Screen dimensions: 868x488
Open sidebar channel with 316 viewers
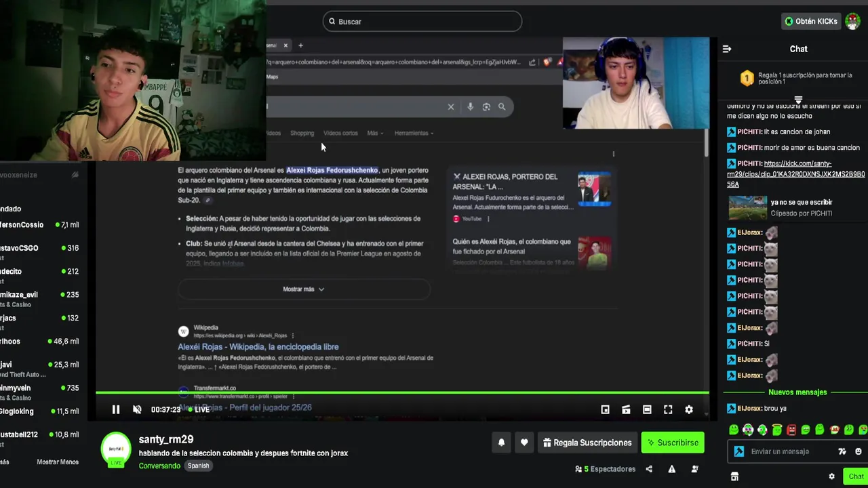39,253
